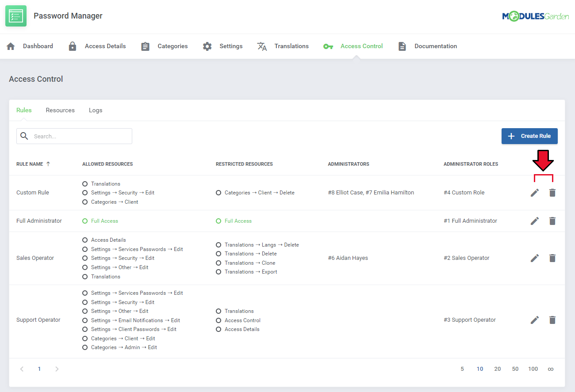This screenshot has width=575, height=392.
Task: Sort by Rule Name column header
Action: tap(30, 164)
